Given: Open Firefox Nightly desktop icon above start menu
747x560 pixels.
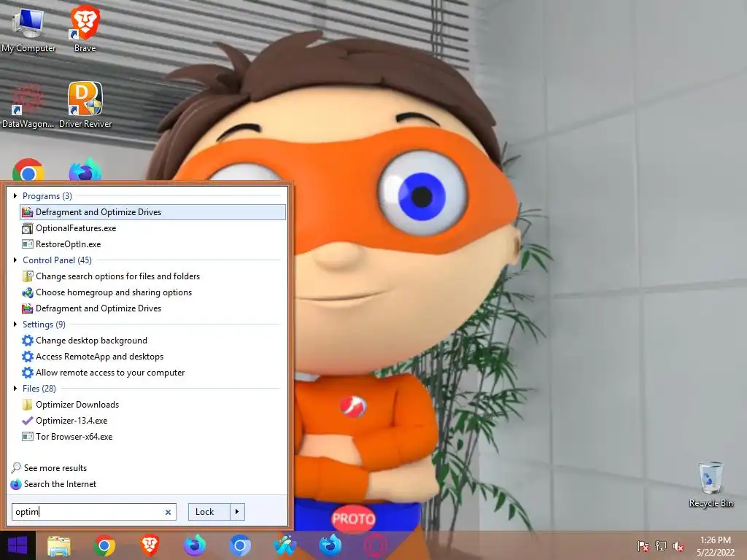Looking at the screenshot, I should [85, 170].
